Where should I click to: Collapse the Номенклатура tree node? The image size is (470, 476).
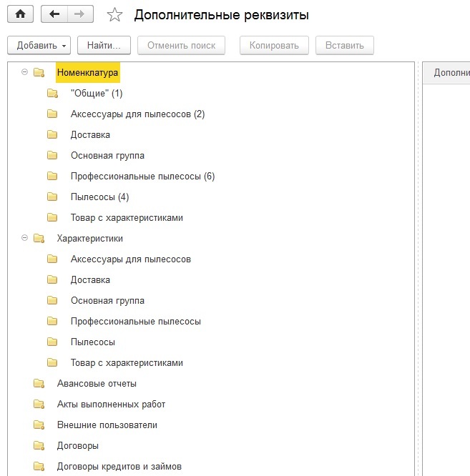pyautogui.click(x=24, y=72)
